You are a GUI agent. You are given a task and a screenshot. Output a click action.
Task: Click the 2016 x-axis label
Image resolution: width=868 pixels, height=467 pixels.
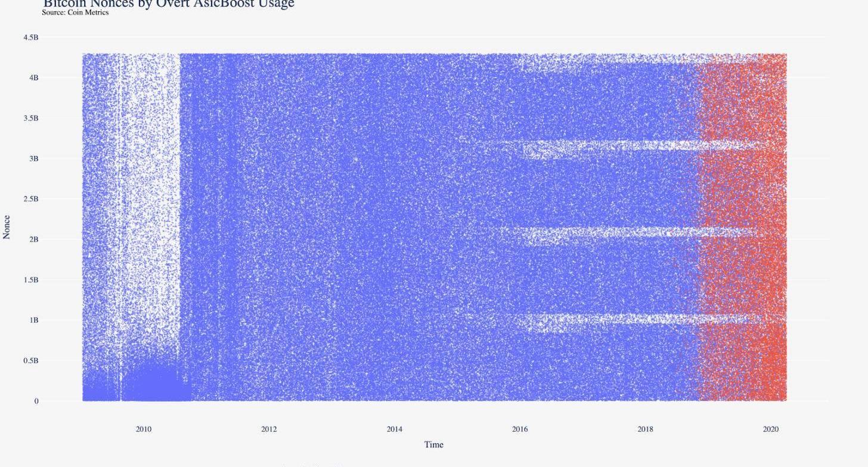[520, 429]
